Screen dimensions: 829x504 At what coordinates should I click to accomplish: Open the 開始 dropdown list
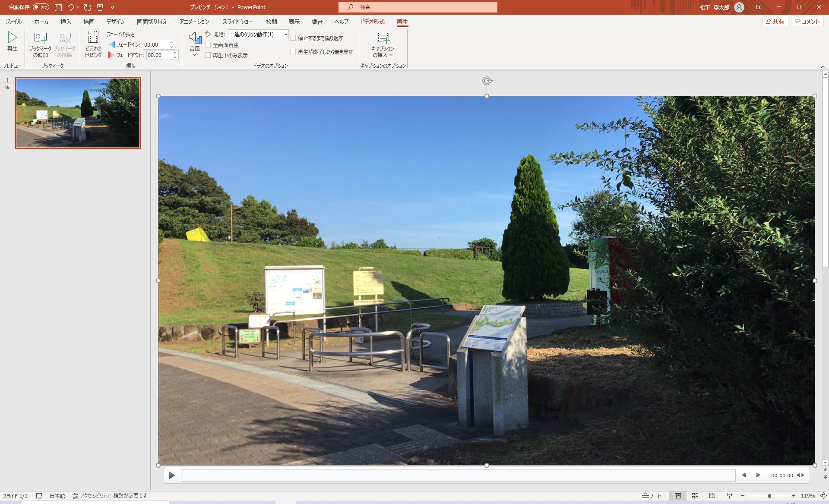point(285,34)
